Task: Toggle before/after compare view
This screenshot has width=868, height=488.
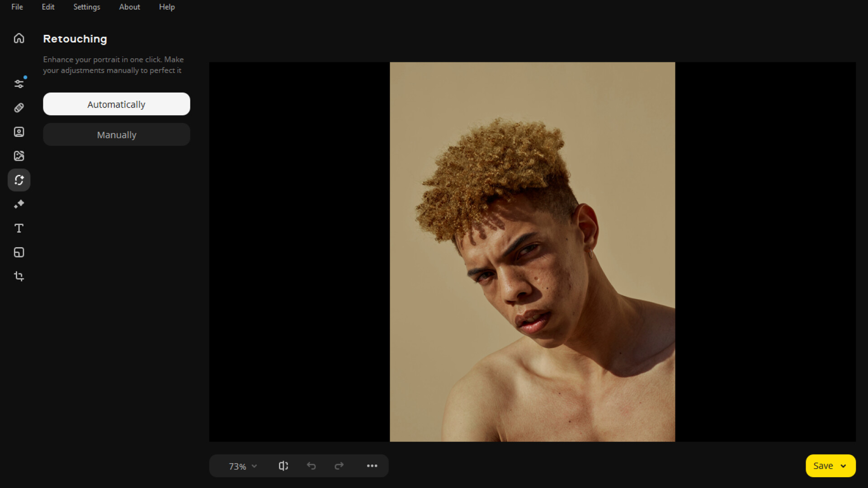Action: point(283,466)
